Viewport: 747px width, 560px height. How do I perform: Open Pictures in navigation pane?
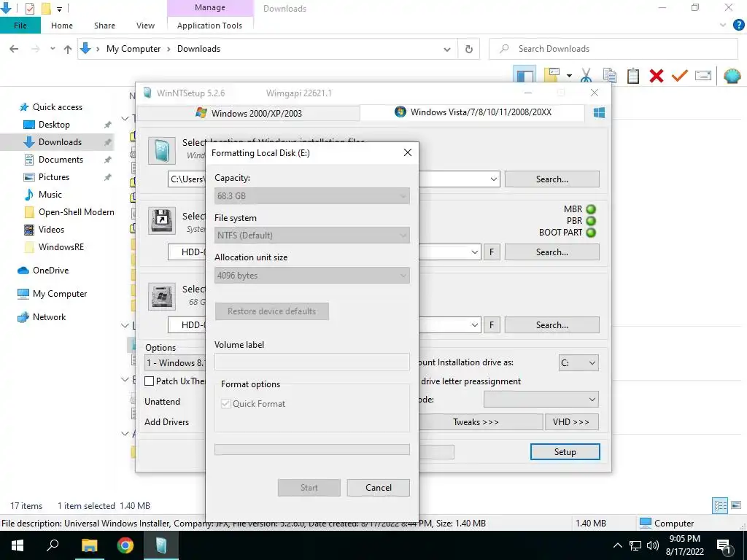click(54, 177)
